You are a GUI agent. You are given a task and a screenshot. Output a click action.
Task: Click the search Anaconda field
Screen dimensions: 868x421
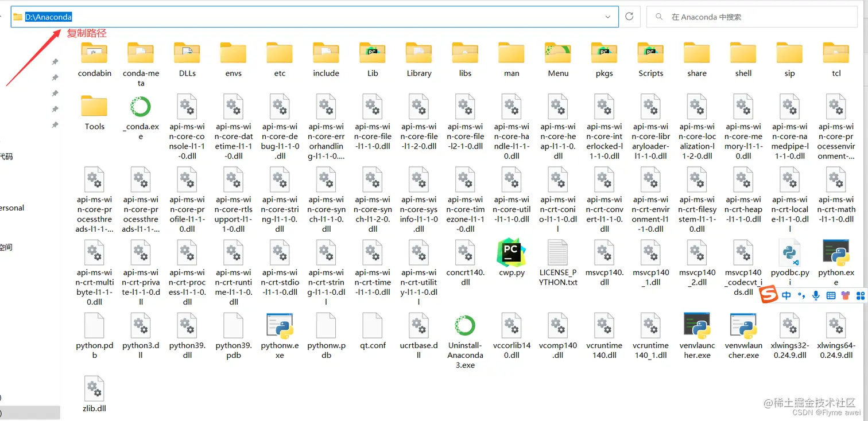click(x=752, y=17)
